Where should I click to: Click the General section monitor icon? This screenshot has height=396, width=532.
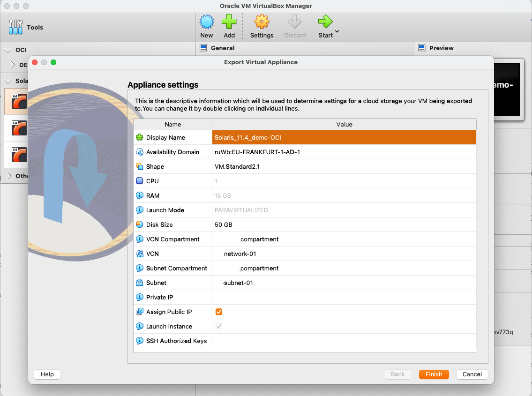tap(203, 48)
